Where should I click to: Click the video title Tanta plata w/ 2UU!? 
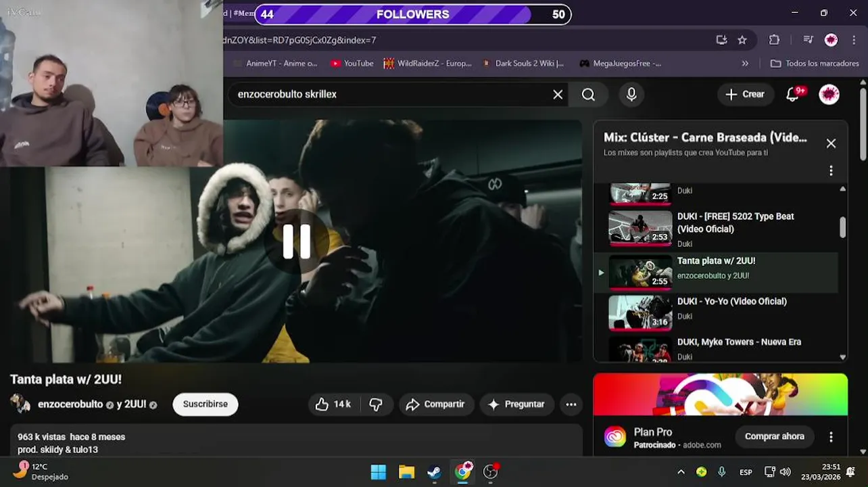(66, 379)
